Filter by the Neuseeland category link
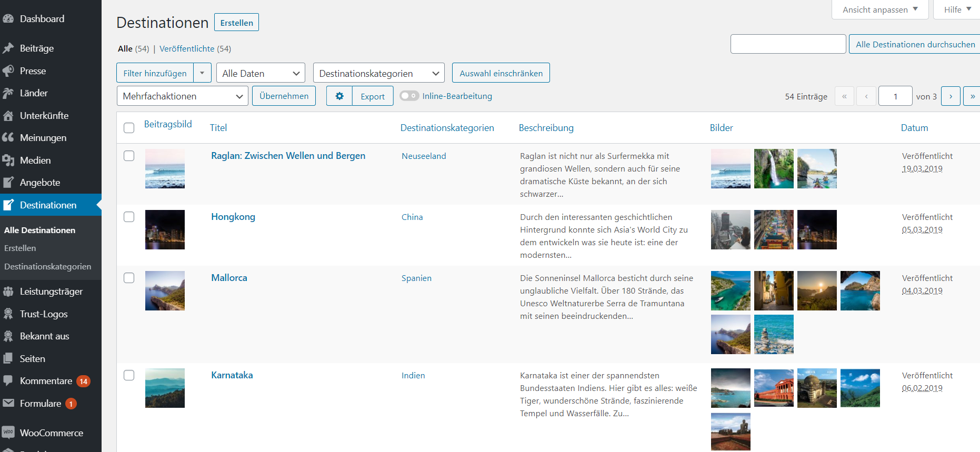 point(424,156)
